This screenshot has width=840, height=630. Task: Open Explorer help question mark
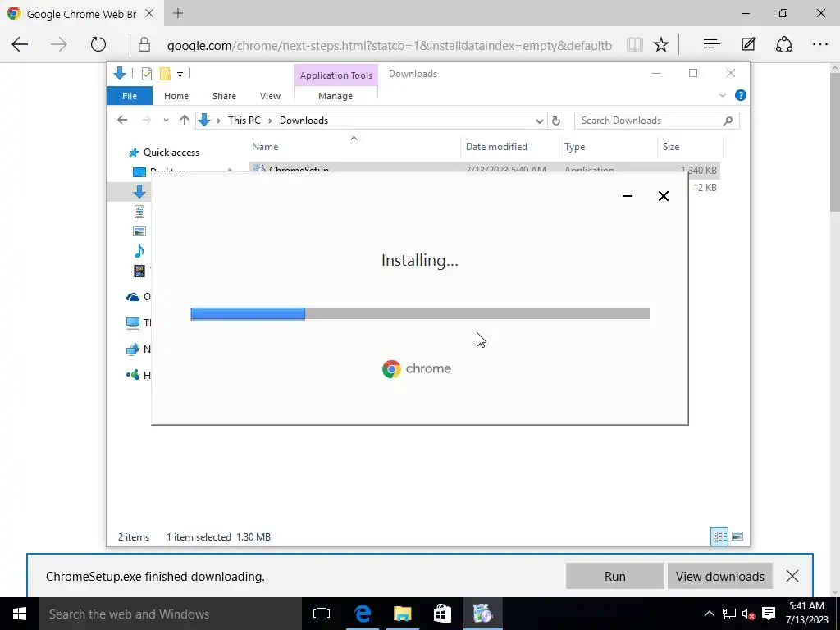[741, 95]
